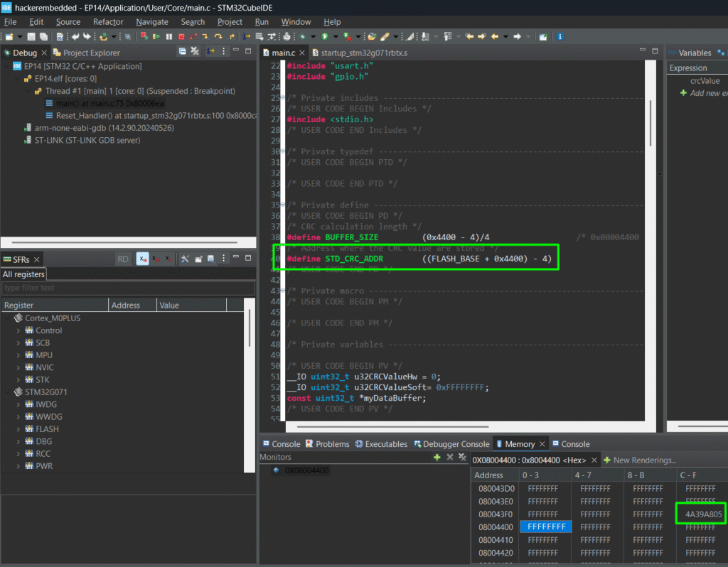
Task: Toggle the second X16 number format button
Action: click(156, 259)
